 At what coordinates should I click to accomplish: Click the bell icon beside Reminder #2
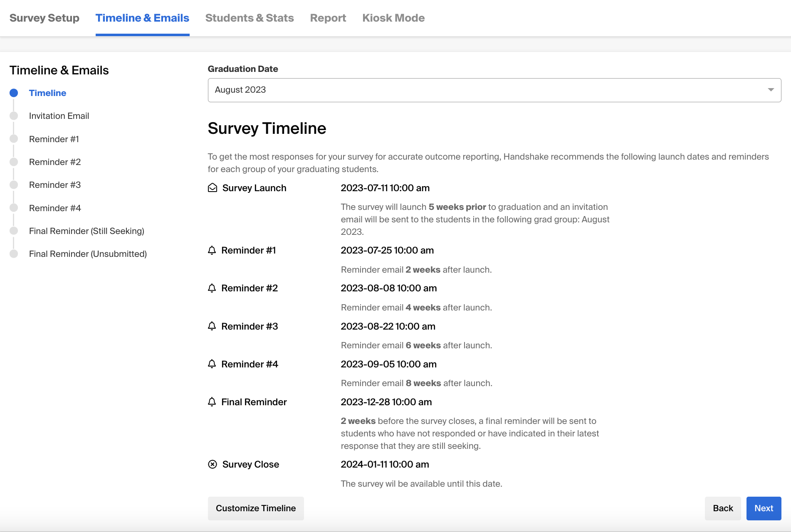(x=212, y=288)
